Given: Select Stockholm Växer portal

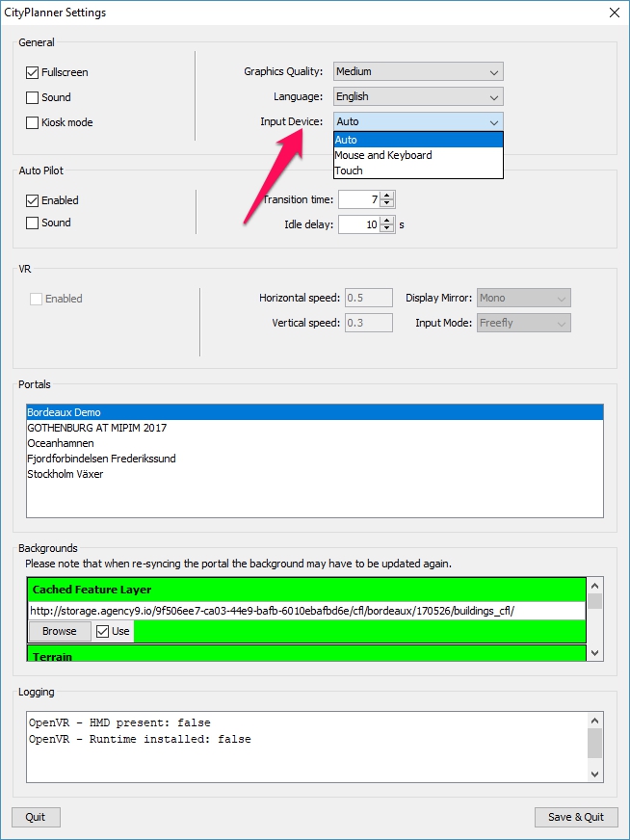Looking at the screenshot, I should coord(315,475).
